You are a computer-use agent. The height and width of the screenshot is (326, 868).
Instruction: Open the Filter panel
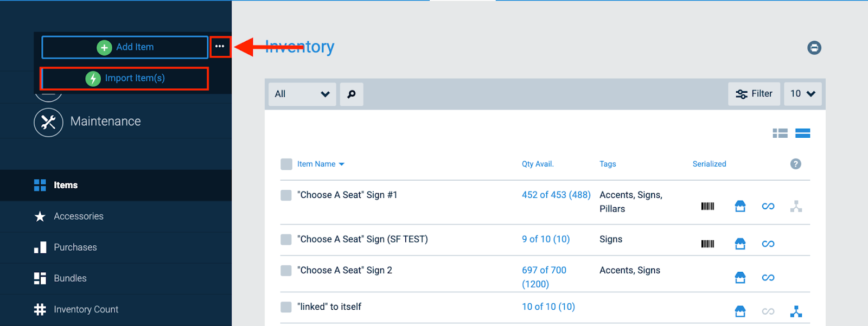tap(754, 94)
